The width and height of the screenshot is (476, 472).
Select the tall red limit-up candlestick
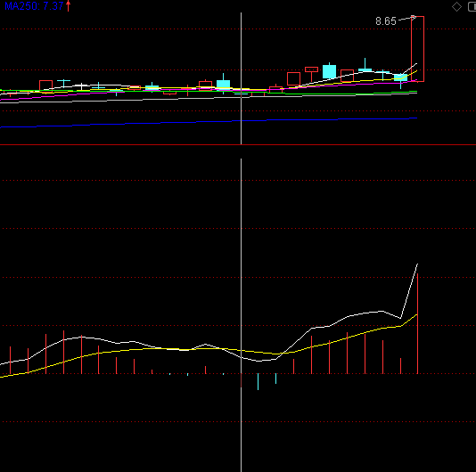[417, 49]
